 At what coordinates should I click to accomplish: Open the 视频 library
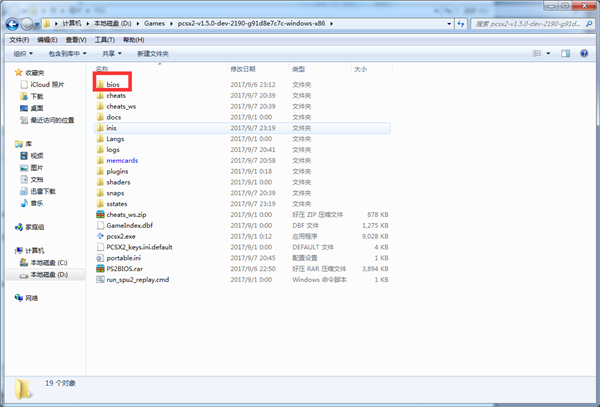point(32,156)
